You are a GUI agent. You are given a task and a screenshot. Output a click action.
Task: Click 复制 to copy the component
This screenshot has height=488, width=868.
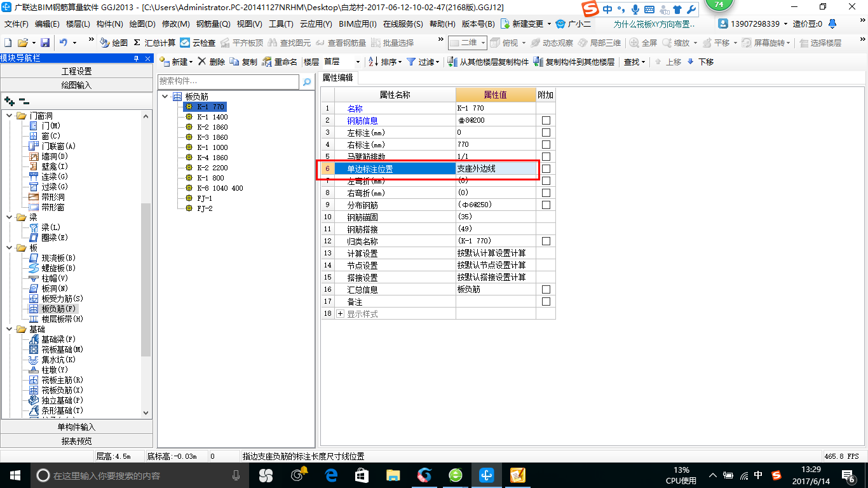(x=243, y=62)
